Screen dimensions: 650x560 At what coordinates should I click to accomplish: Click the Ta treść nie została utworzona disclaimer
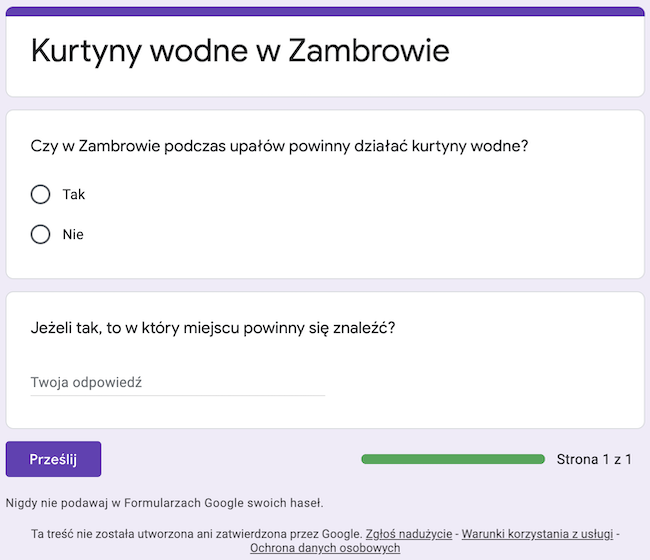196,534
